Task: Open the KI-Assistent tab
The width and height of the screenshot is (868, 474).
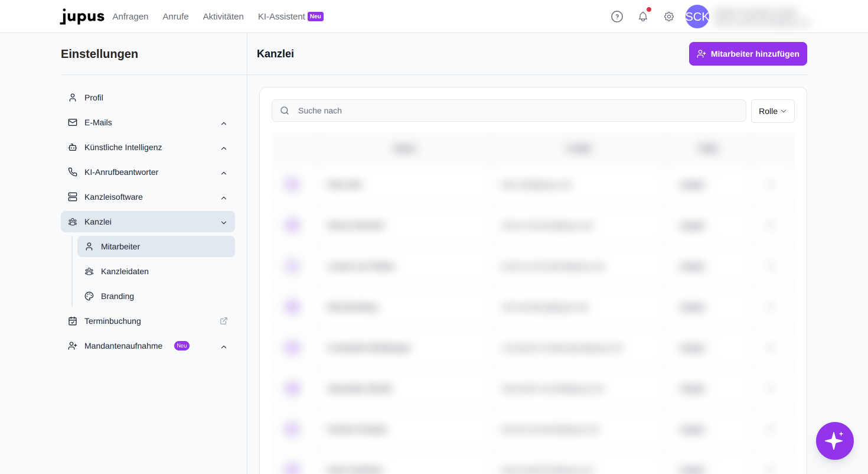Action: [291, 17]
